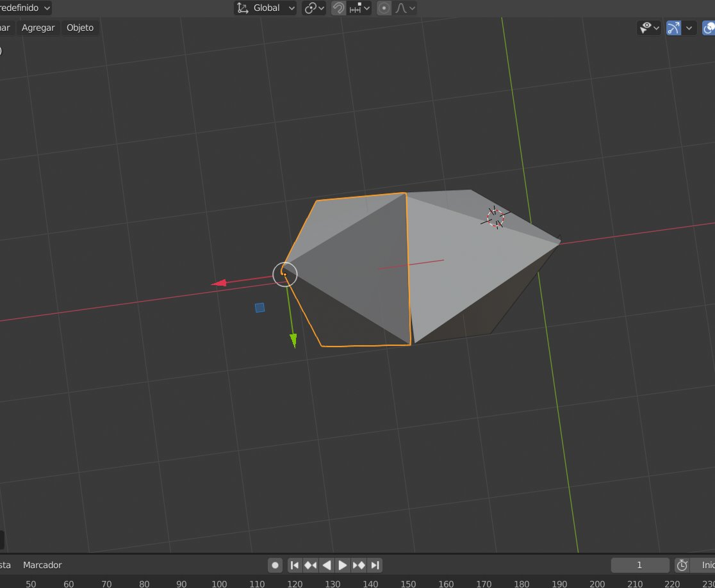Open the Agregar menu
Viewport: 715px width, 588px height.
pos(38,28)
